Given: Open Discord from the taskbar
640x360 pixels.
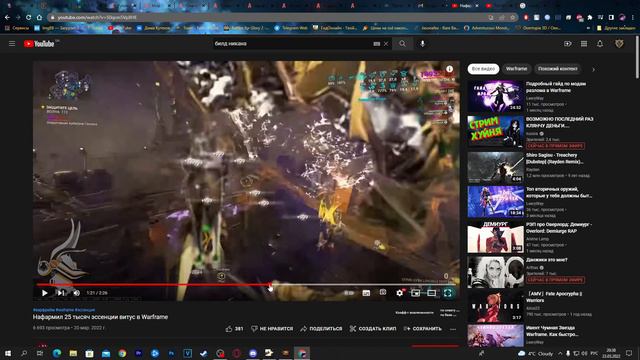Looking at the screenshot, I should (253, 353).
